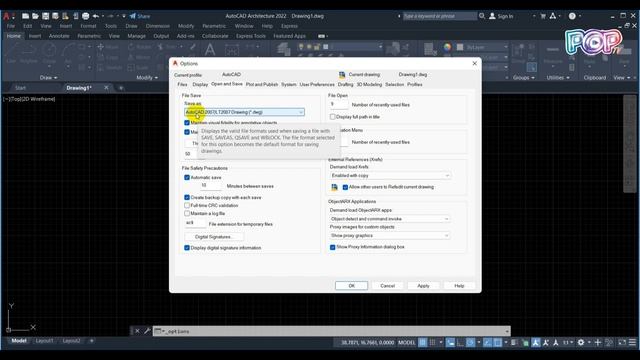Open the Format menu in menu bar

pos(88,26)
